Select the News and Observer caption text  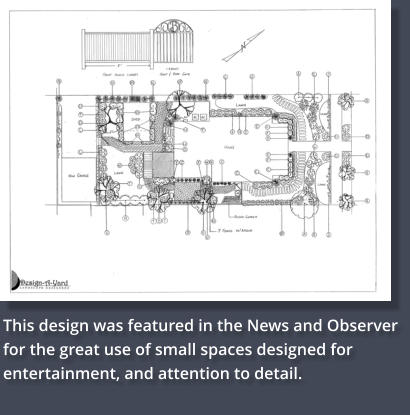click(200, 349)
